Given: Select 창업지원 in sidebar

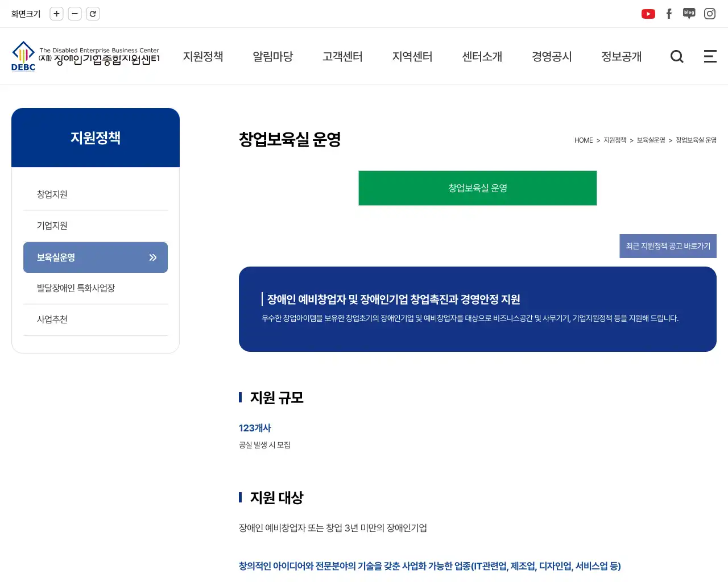Looking at the screenshot, I should pyautogui.click(x=96, y=194).
